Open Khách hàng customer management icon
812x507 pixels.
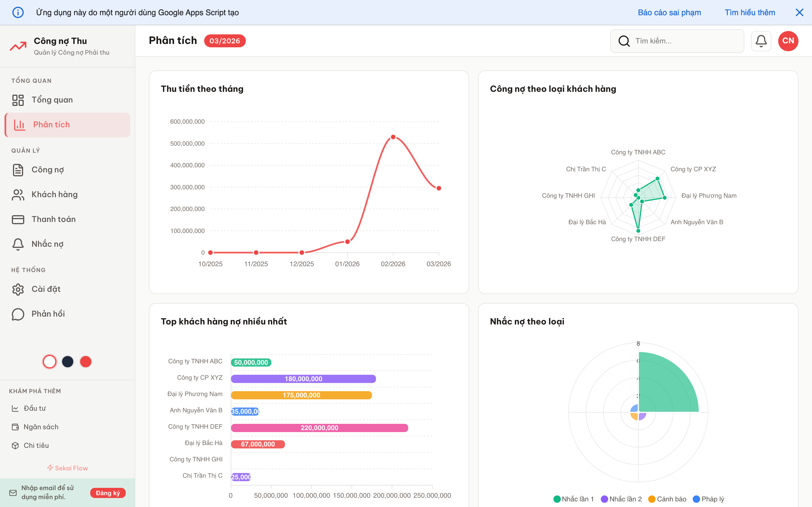[18, 194]
